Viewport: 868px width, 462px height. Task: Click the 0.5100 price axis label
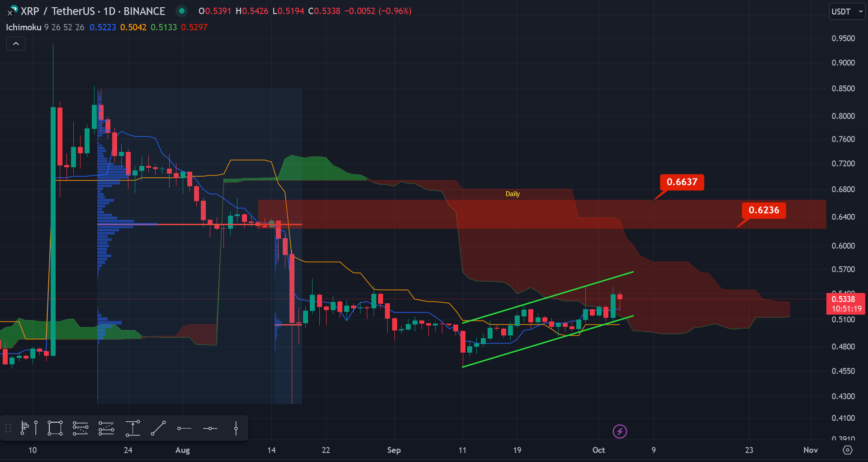(843, 320)
